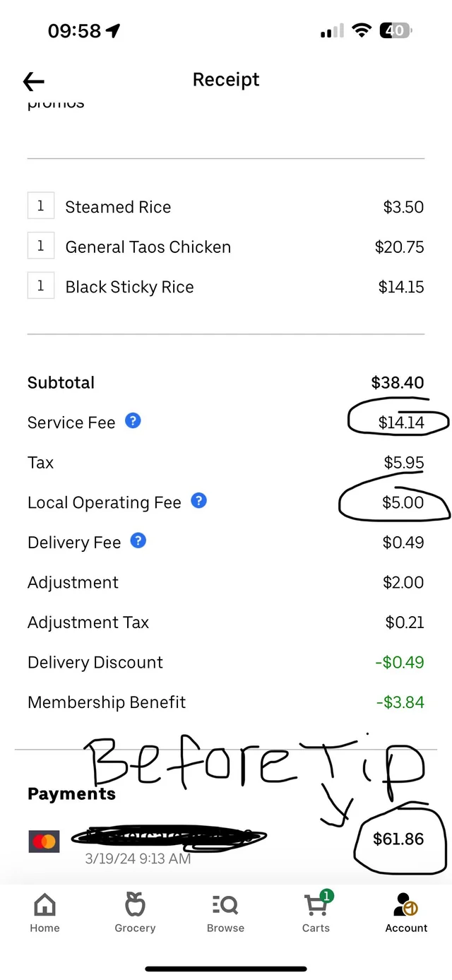Go to the Home tab

[44, 913]
